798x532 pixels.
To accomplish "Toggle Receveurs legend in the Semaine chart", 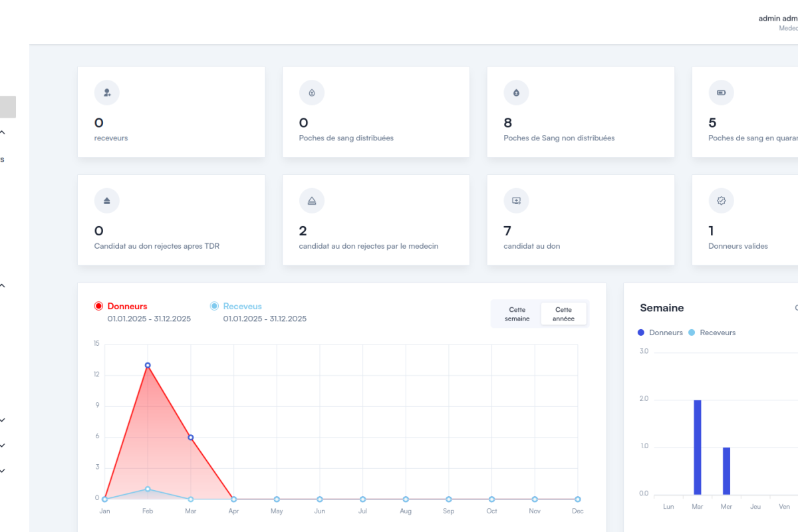I will coord(717,332).
